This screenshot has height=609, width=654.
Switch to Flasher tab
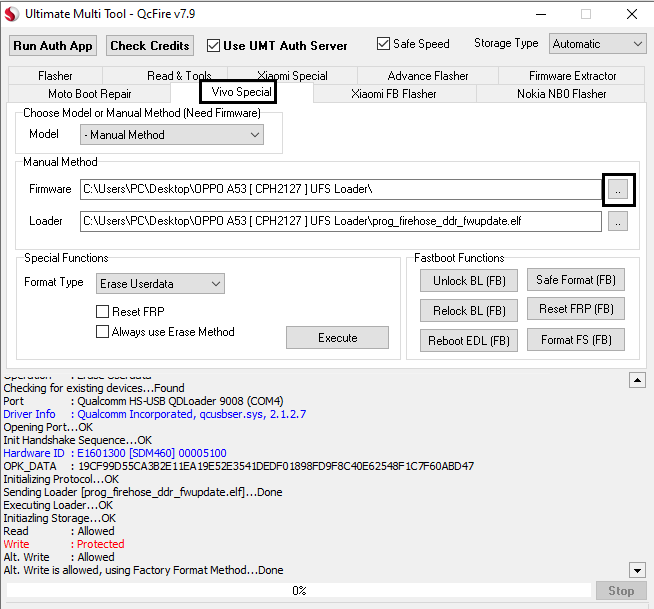[x=55, y=76]
